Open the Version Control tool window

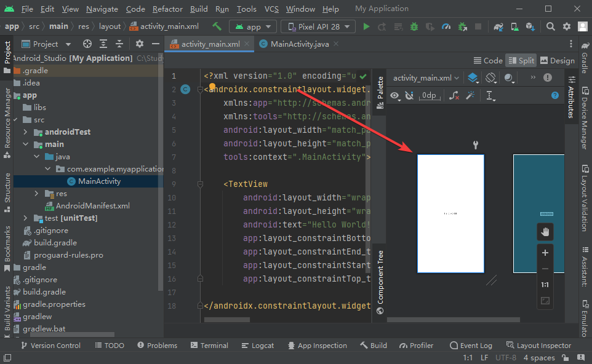(51, 346)
